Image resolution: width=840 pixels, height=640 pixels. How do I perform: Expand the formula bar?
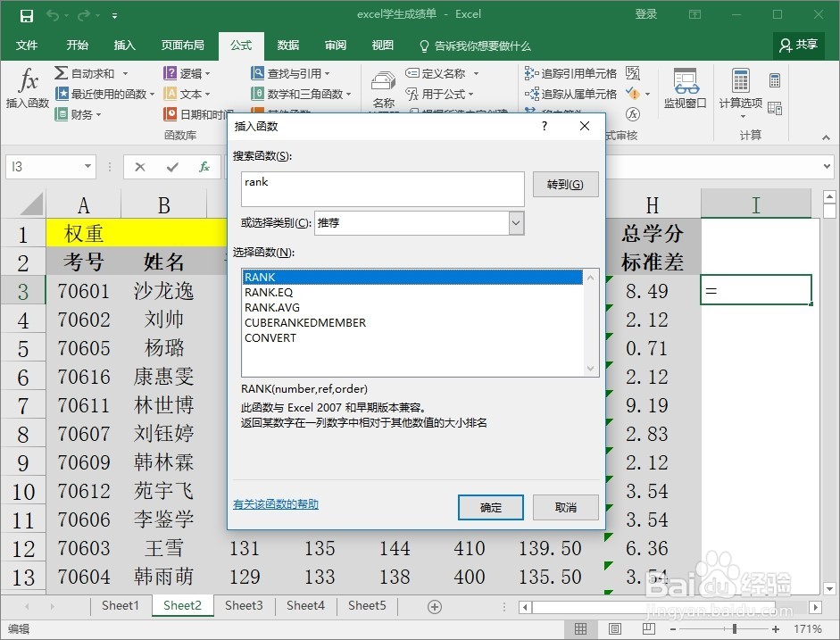point(827,167)
